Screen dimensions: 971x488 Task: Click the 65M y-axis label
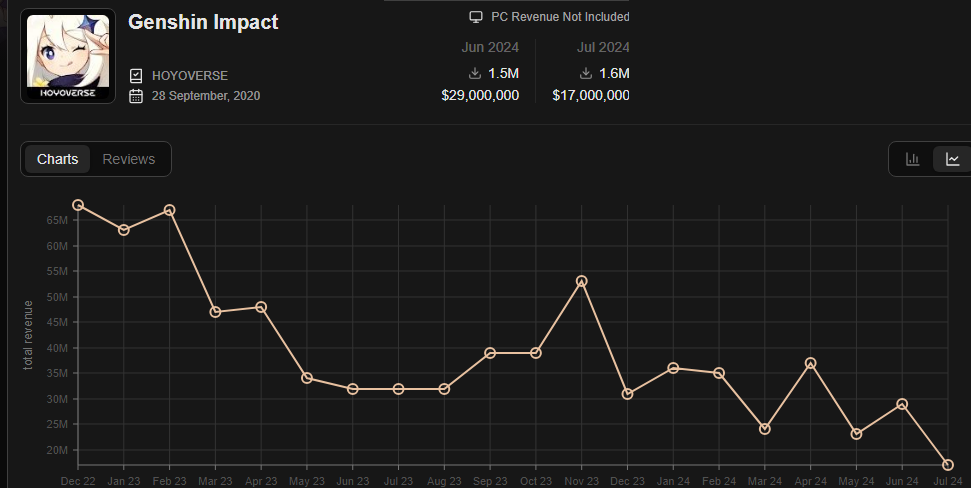57,220
